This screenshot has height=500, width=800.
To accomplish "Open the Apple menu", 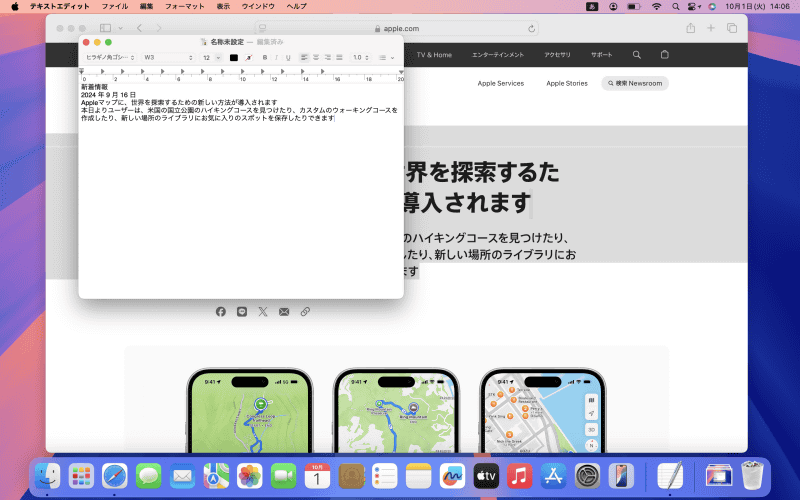I will 15,7.
